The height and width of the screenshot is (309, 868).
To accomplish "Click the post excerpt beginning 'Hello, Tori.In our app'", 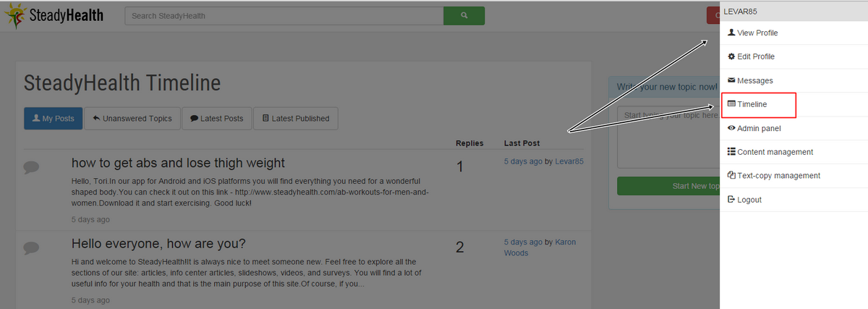I will (250, 192).
